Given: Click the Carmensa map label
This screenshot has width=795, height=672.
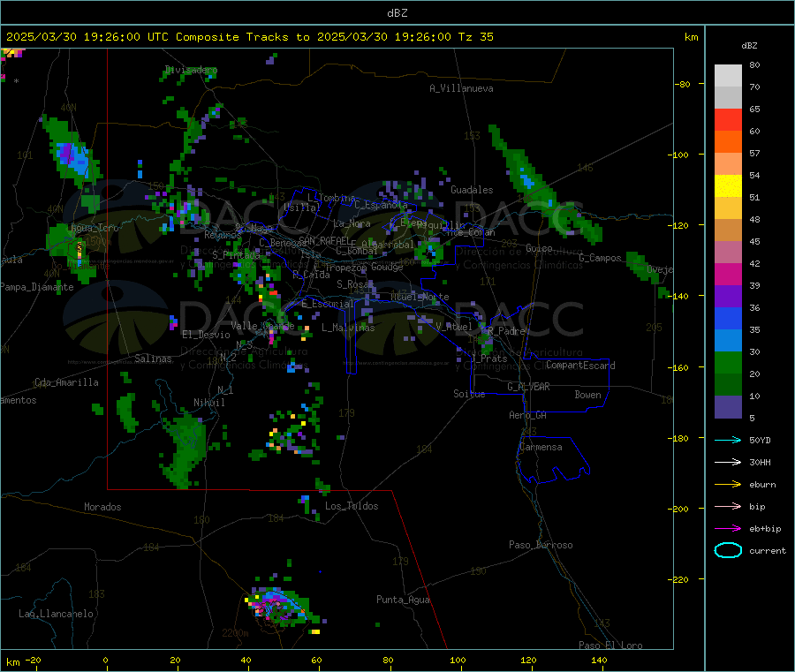Looking at the screenshot, I should click(541, 447).
